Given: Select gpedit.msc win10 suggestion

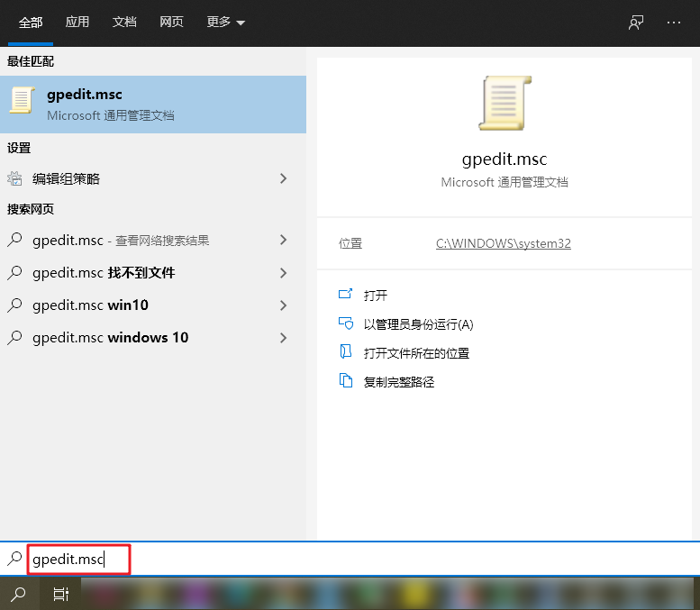Looking at the screenshot, I should coord(153,305).
